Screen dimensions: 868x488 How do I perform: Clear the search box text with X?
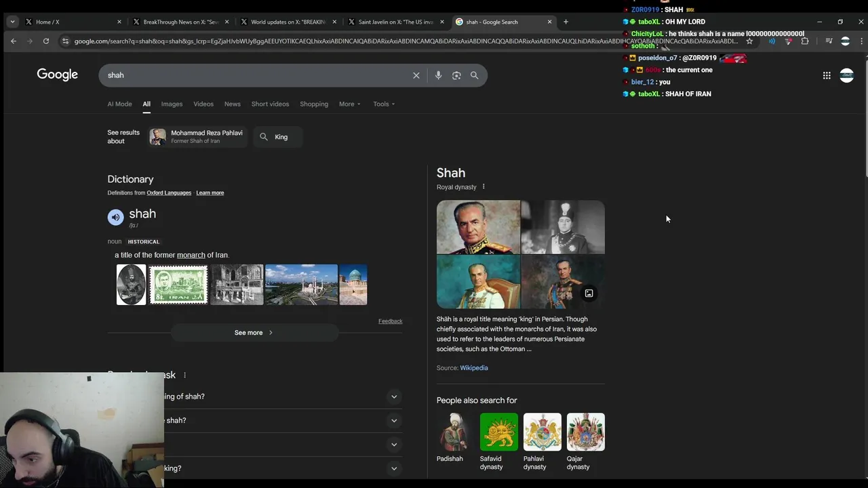pyautogui.click(x=416, y=75)
